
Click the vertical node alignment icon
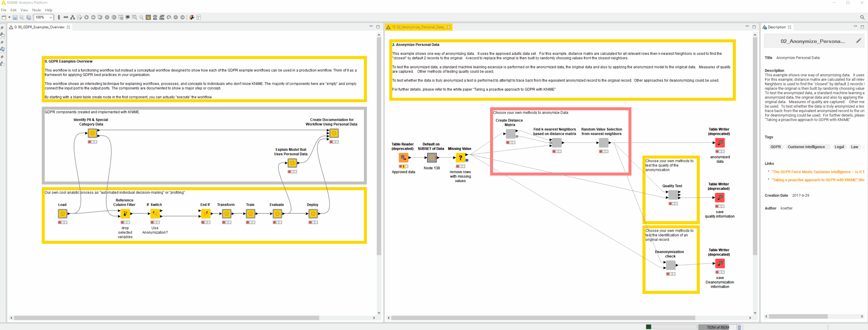pos(59,17)
